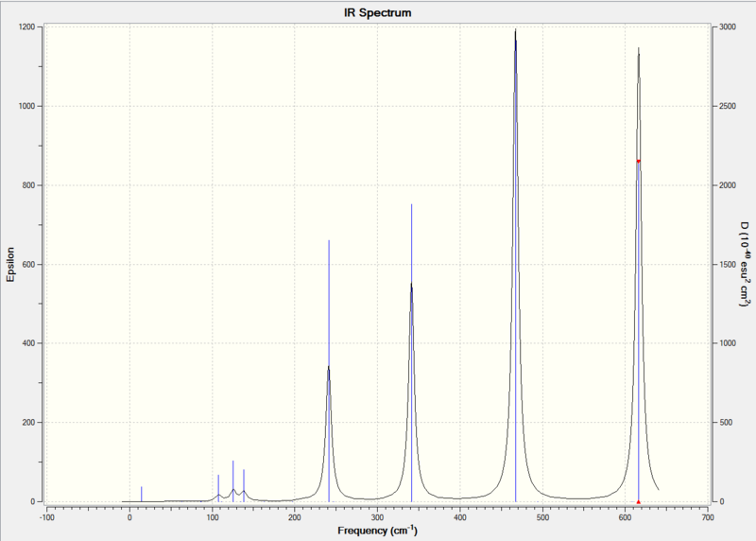756x541 pixels.
Task: Pick the small blue line near 15 cm-1
Action: pyautogui.click(x=141, y=495)
